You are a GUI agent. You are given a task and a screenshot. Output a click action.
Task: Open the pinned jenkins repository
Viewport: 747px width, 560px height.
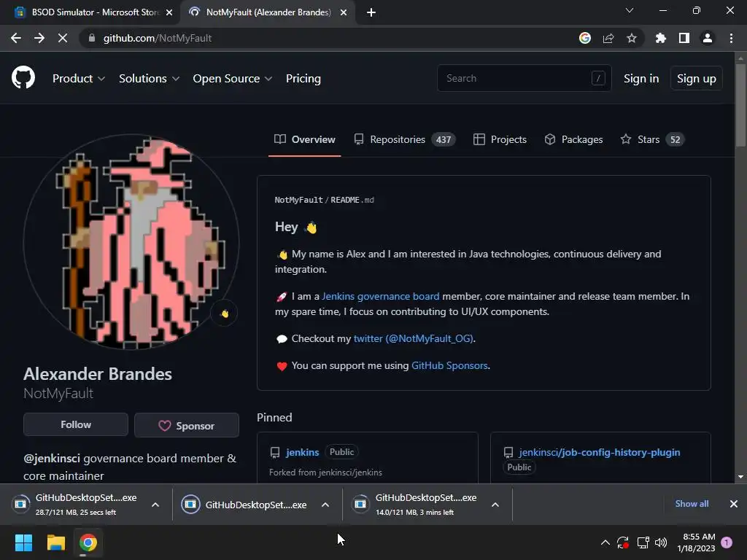click(x=303, y=452)
